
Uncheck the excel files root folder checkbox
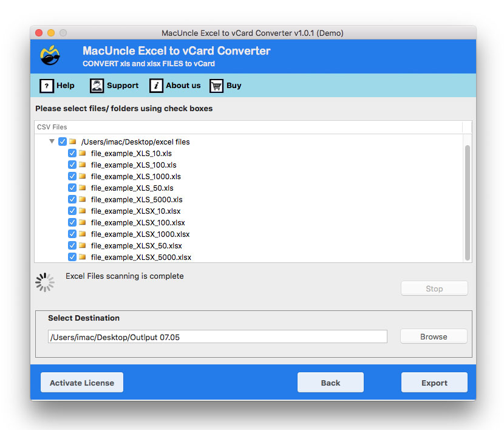point(63,142)
